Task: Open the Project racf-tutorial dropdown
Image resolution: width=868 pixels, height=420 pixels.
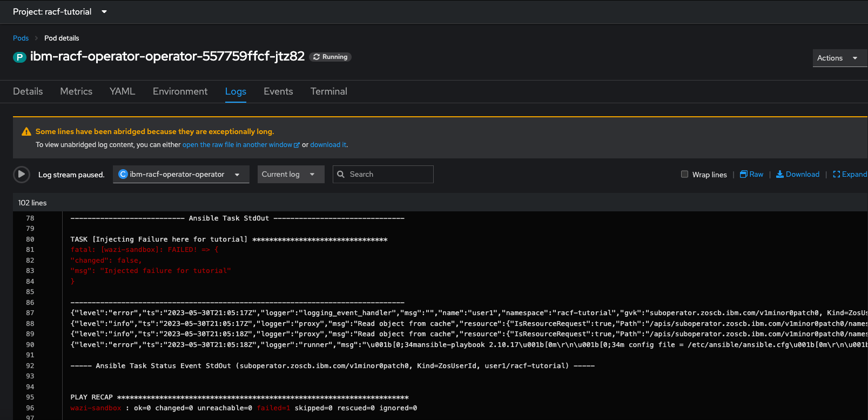Action: click(60, 11)
